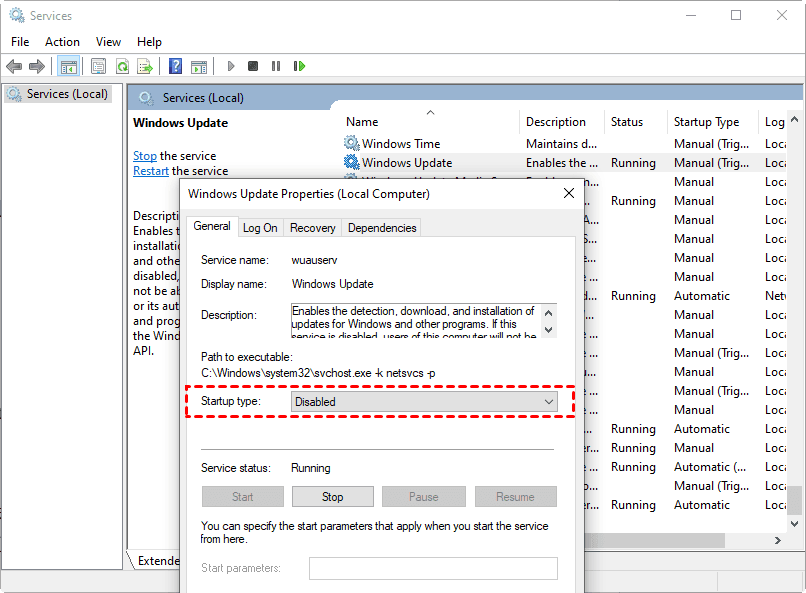Screen dimensions: 806x593
Task: Click the wuauserv service name text
Action: click(x=314, y=260)
